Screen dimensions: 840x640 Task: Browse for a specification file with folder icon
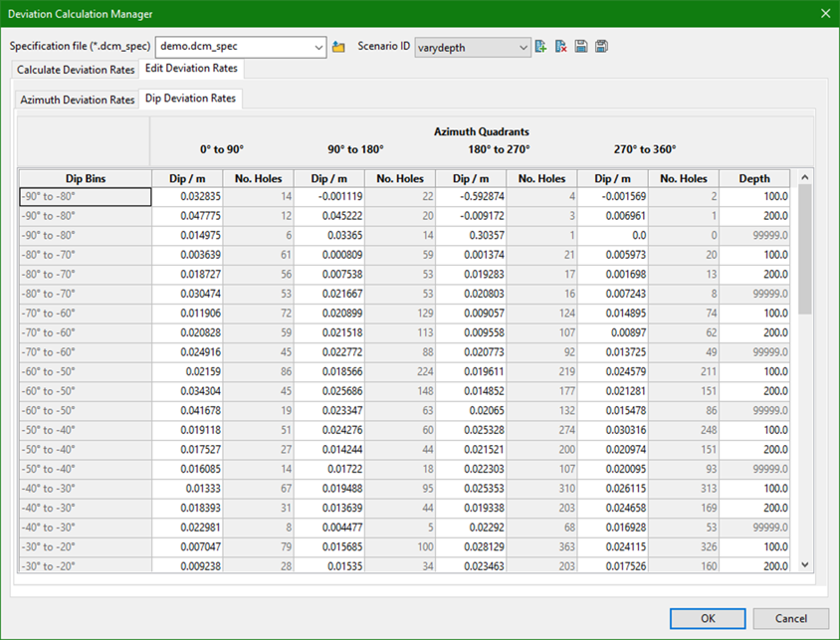[x=338, y=47]
